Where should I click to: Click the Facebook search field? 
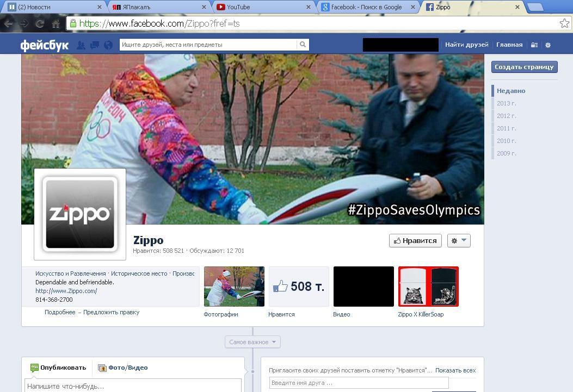click(x=208, y=45)
